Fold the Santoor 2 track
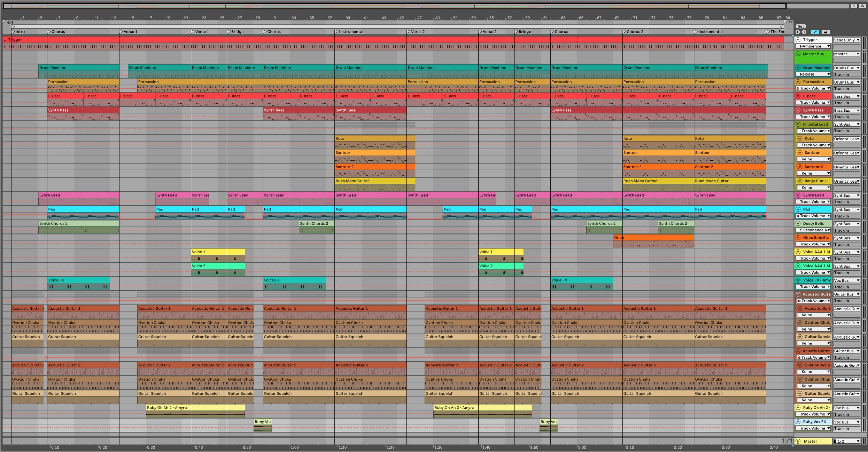 [x=800, y=167]
